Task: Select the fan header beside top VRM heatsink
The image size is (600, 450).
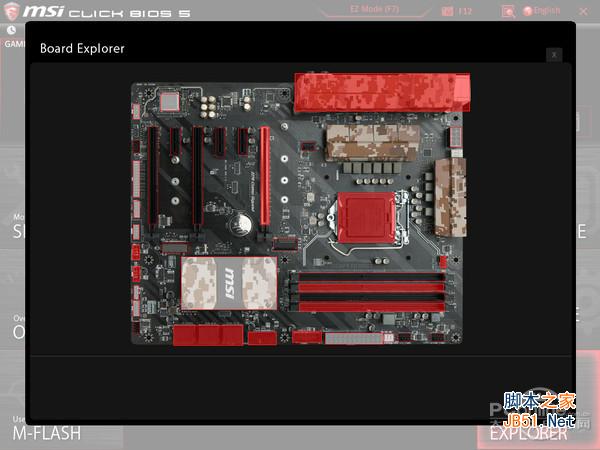Action: coord(308,146)
